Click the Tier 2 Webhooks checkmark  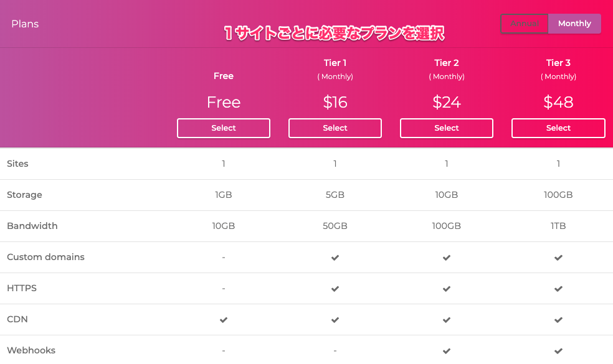(447, 351)
